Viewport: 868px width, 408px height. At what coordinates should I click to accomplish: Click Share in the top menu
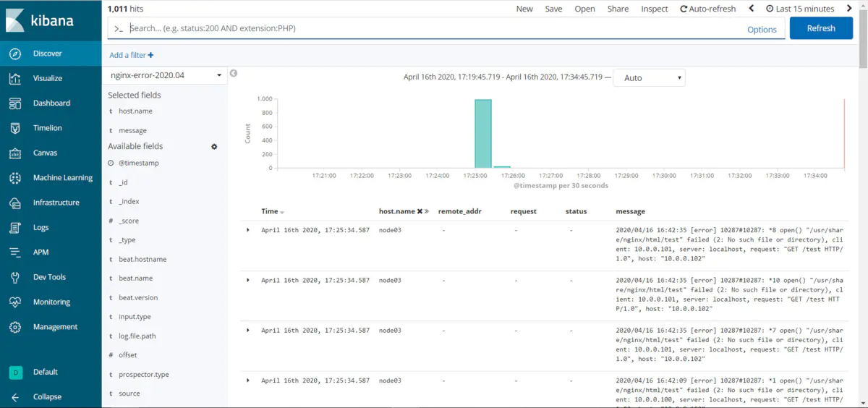(618, 9)
